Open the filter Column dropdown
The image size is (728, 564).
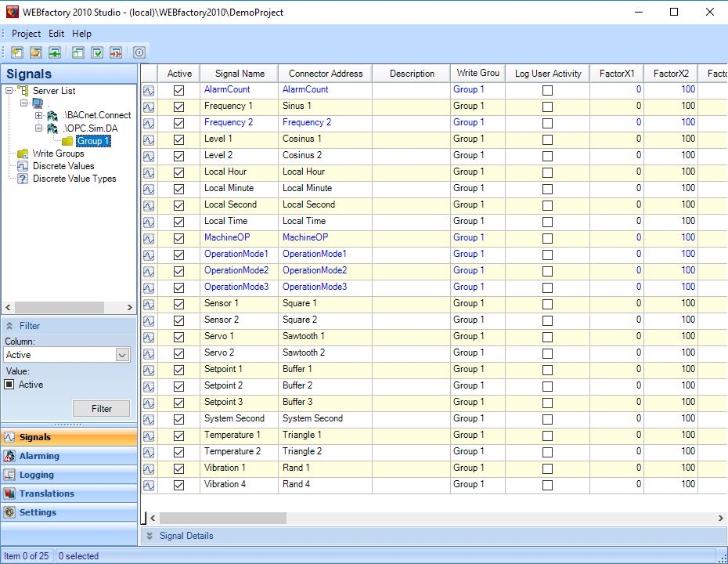click(x=122, y=355)
